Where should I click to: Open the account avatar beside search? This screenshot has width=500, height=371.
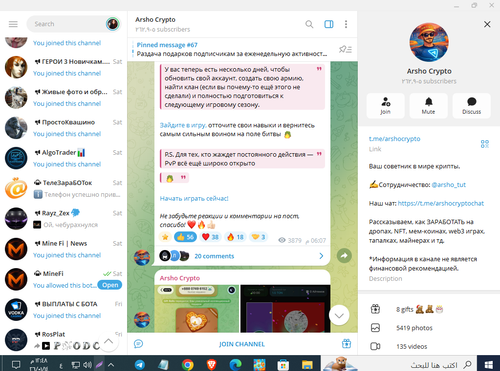point(113,24)
